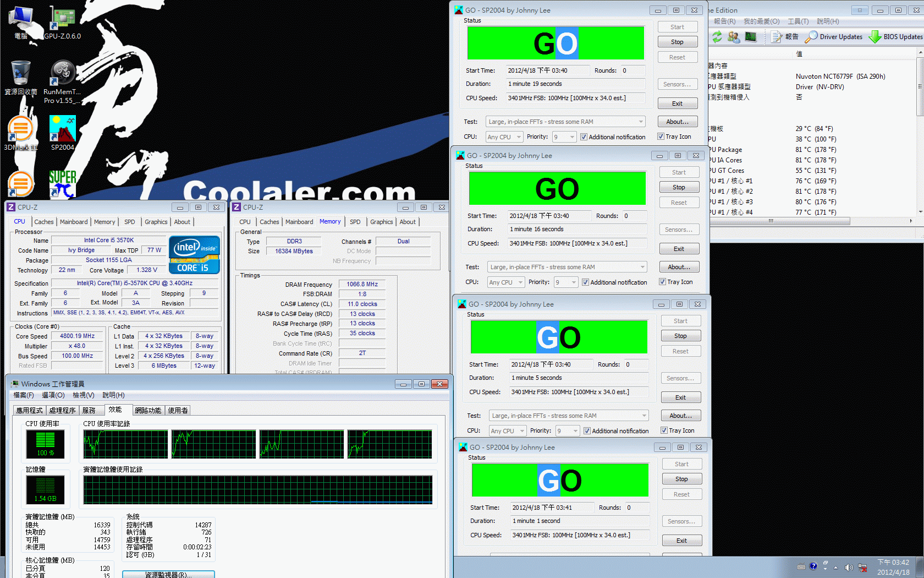Select the GPU-Z.0.6.0 desktop shortcut

tap(62, 22)
